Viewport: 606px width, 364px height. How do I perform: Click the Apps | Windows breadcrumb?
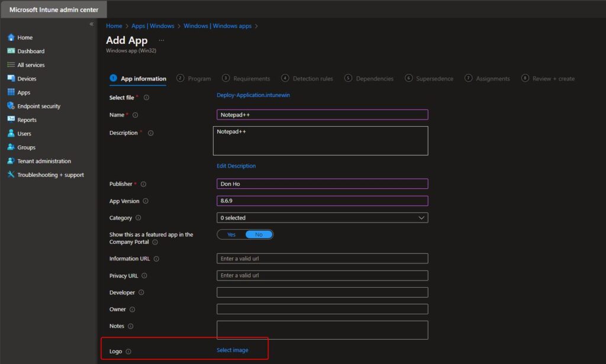click(153, 26)
